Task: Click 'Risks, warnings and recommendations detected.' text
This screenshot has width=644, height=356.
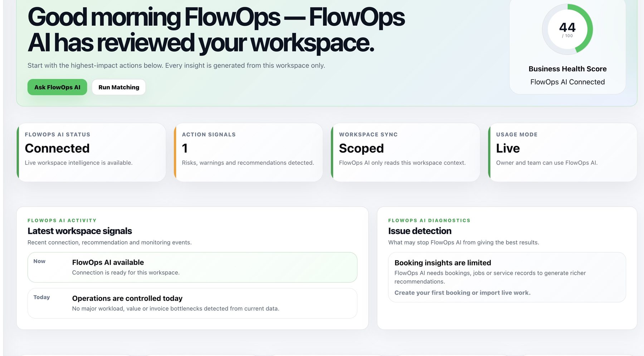Action: click(x=248, y=163)
